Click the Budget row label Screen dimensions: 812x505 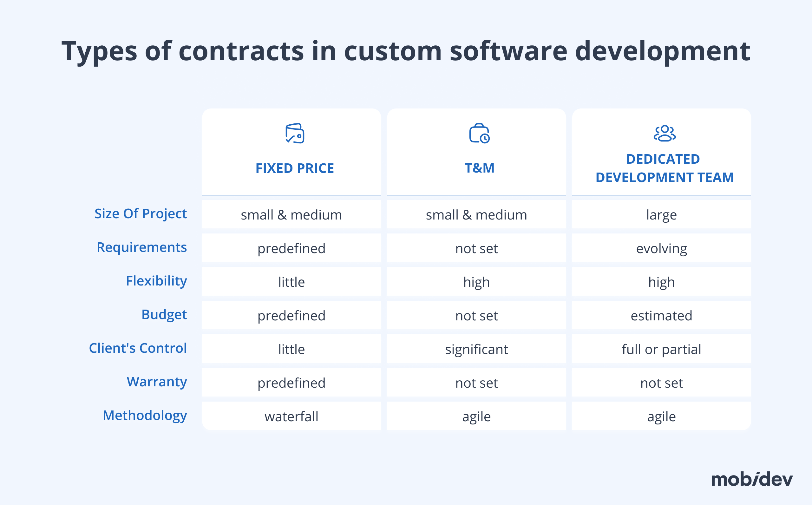(164, 315)
